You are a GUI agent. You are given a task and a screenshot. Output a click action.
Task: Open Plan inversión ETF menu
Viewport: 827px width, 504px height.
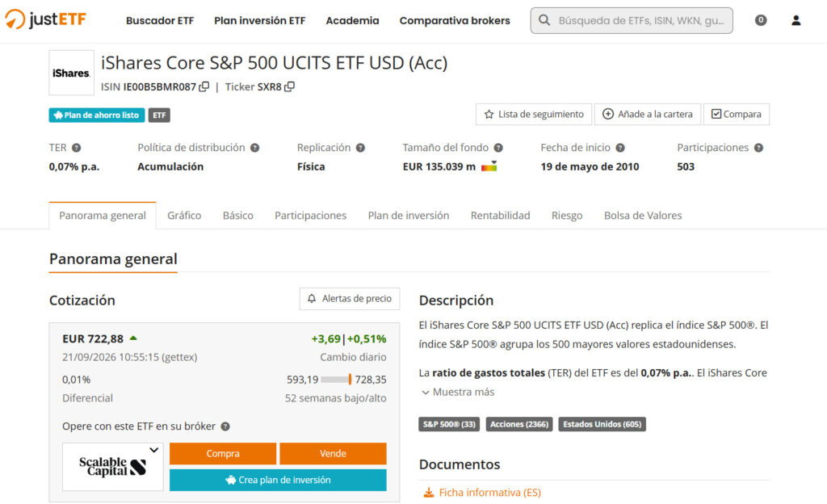point(259,20)
